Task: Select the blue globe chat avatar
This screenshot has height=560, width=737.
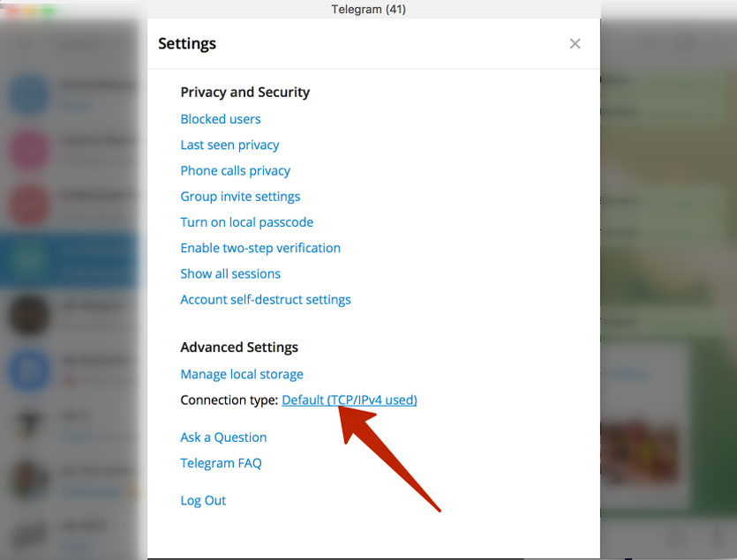Action: coord(29,94)
